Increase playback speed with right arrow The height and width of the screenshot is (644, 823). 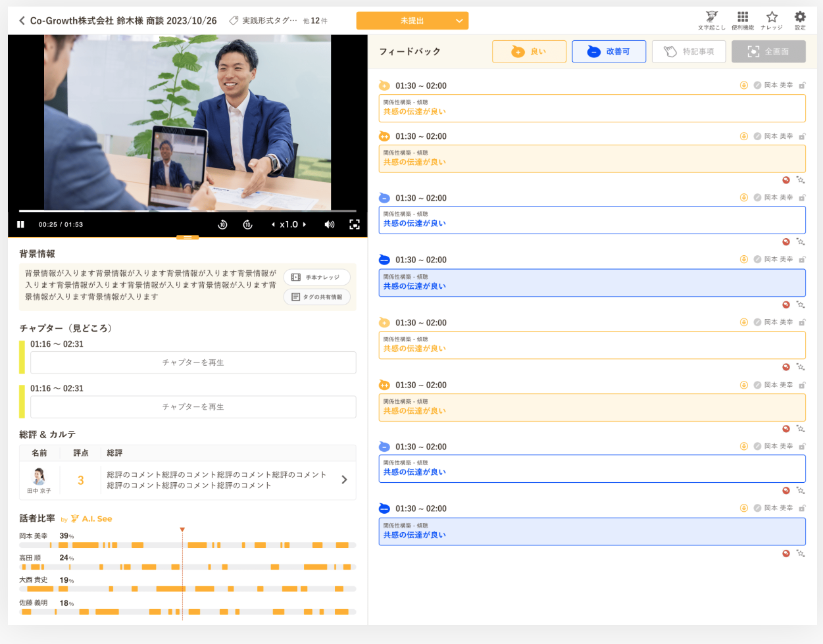305,225
